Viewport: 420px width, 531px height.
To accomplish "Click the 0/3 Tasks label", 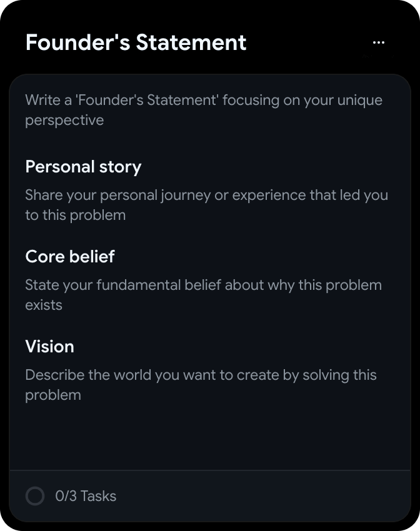I will pos(85,496).
